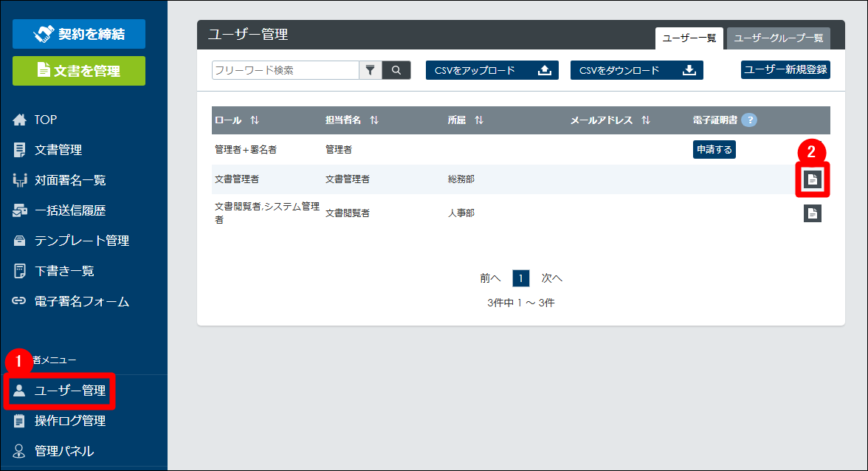Sort the list by 所属 column
This screenshot has width=868, height=471.
click(x=478, y=120)
